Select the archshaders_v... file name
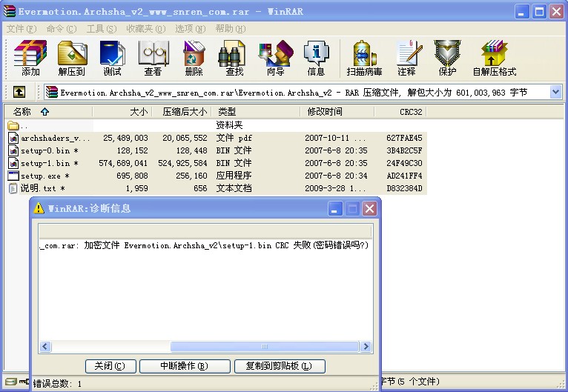The height and width of the screenshot is (392, 568). (x=55, y=138)
